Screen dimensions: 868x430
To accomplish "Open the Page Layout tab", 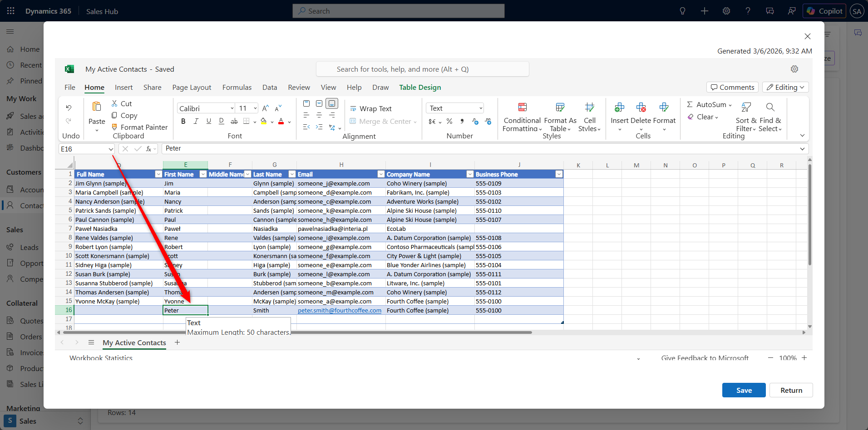I will [192, 88].
